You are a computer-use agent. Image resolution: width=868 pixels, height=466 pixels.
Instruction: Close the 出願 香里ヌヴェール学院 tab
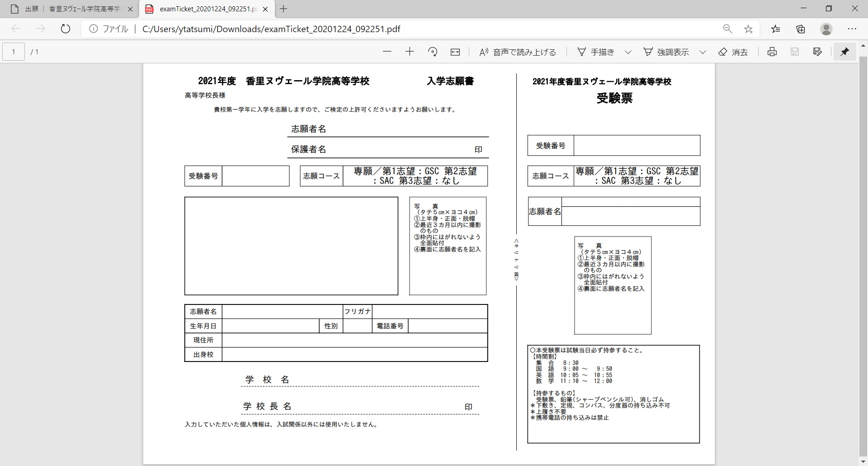130,9
